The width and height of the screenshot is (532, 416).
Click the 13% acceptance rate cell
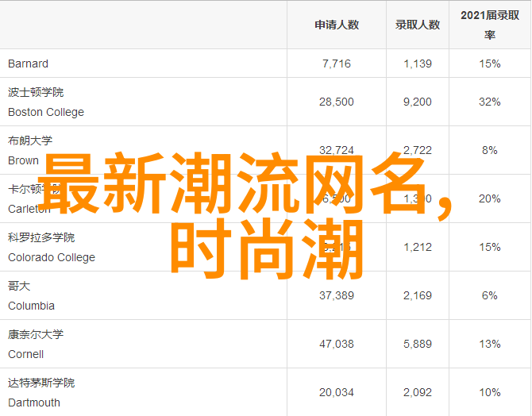pyautogui.click(x=490, y=344)
